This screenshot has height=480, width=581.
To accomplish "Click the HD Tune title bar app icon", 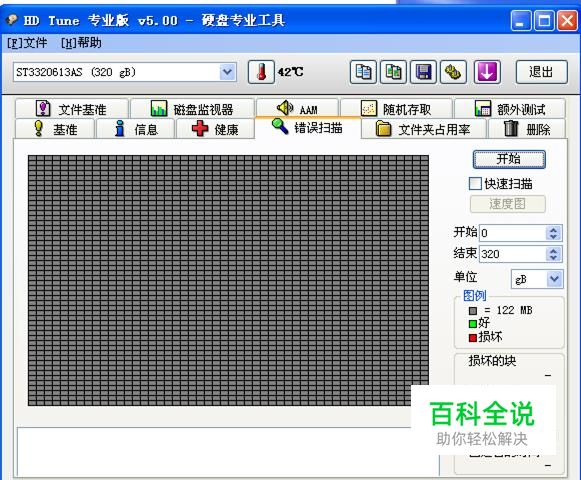I will pos(12,20).
